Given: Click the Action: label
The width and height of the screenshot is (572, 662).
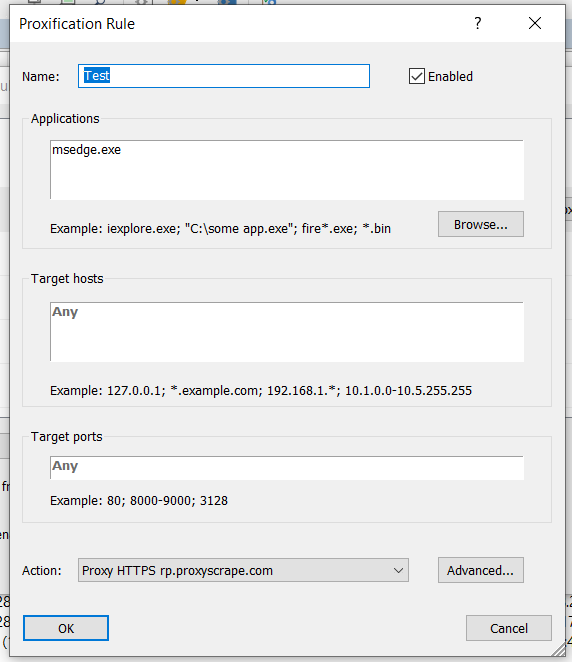Looking at the screenshot, I should tap(42, 570).
